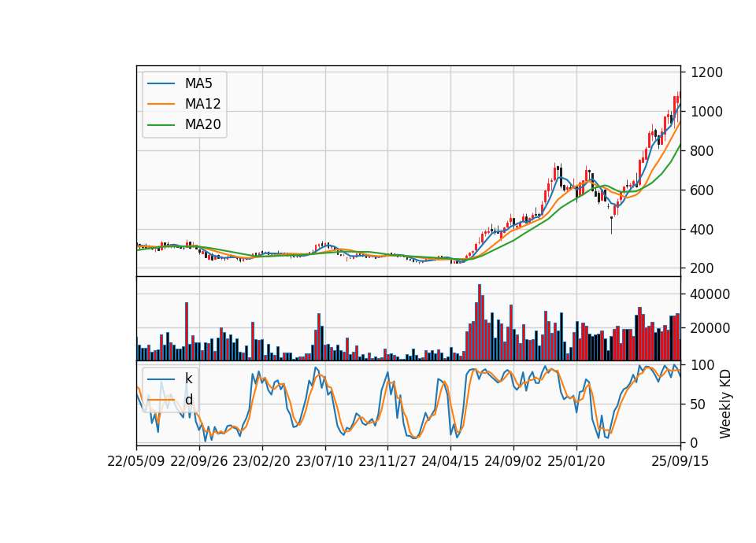Click the 23/07/10 date label
This screenshot has width=756, height=543.
[324, 462]
